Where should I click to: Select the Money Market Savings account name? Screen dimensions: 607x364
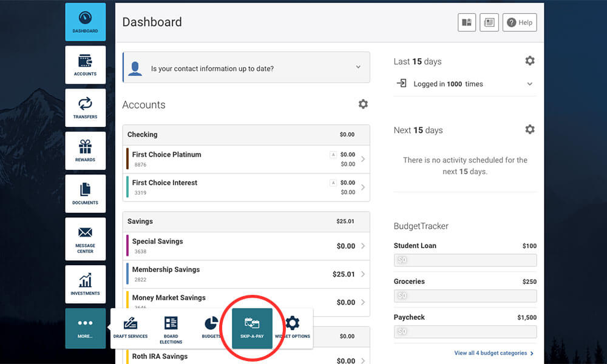[169, 297]
